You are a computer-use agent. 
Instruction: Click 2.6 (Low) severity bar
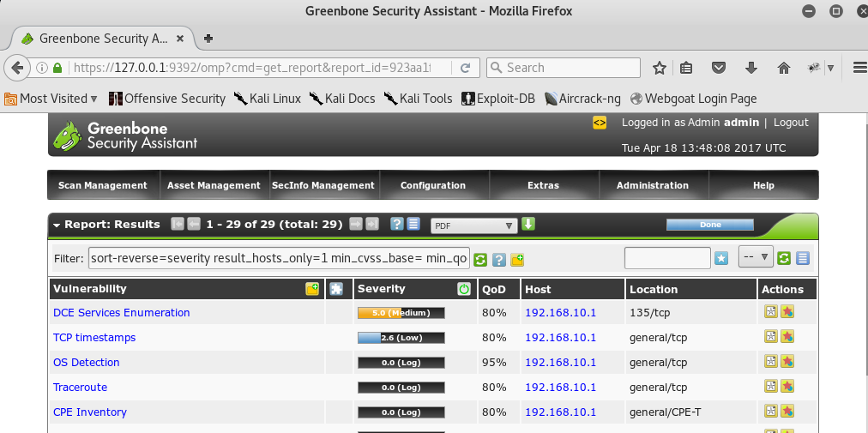(401, 338)
